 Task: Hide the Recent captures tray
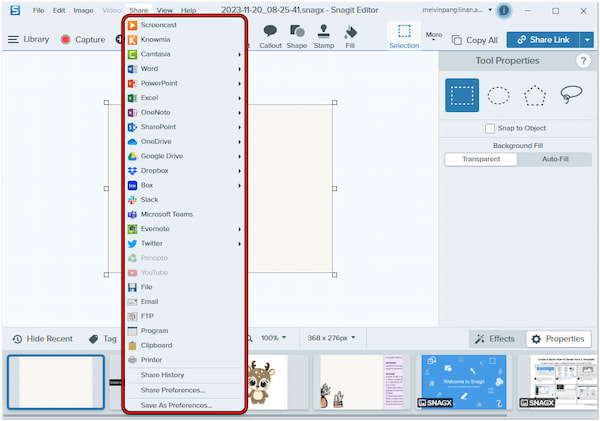click(42, 339)
